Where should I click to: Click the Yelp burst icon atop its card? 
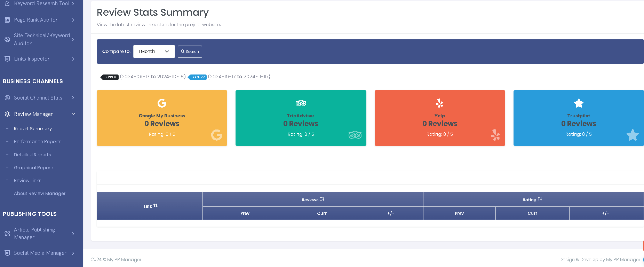pos(440,103)
